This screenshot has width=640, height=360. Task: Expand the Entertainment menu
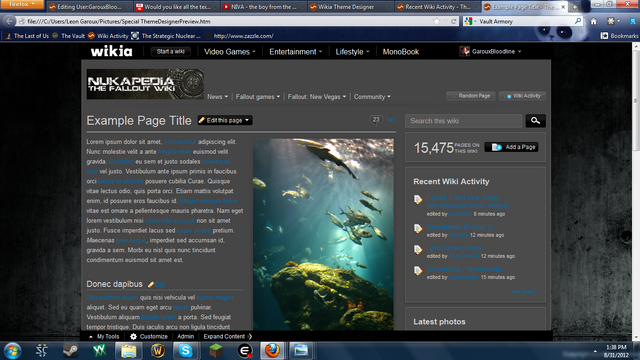pyautogui.click(x=296, y=52)
